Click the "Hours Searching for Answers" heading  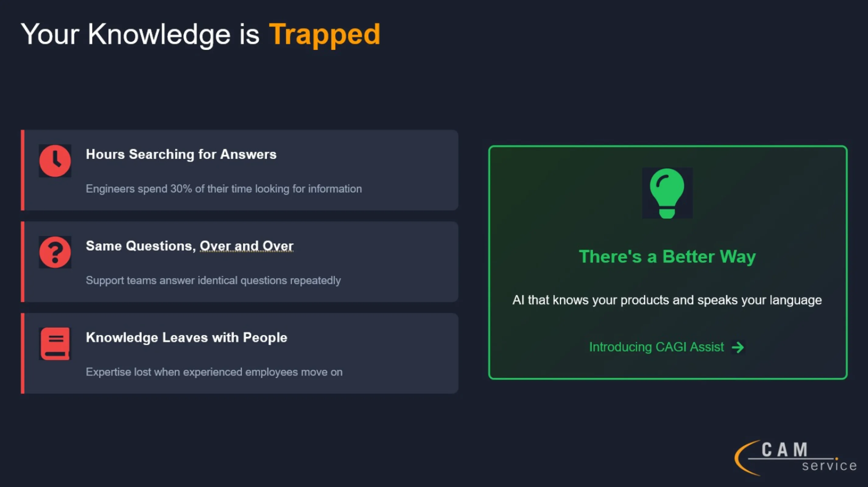pyautogui.click(x=181, y=154)
